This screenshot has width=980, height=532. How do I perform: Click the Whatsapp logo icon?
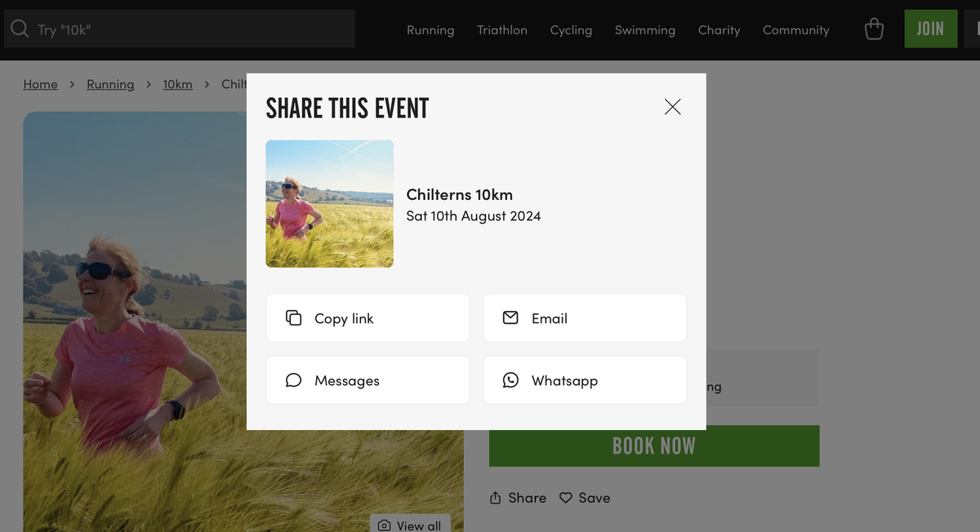point(510,380)
